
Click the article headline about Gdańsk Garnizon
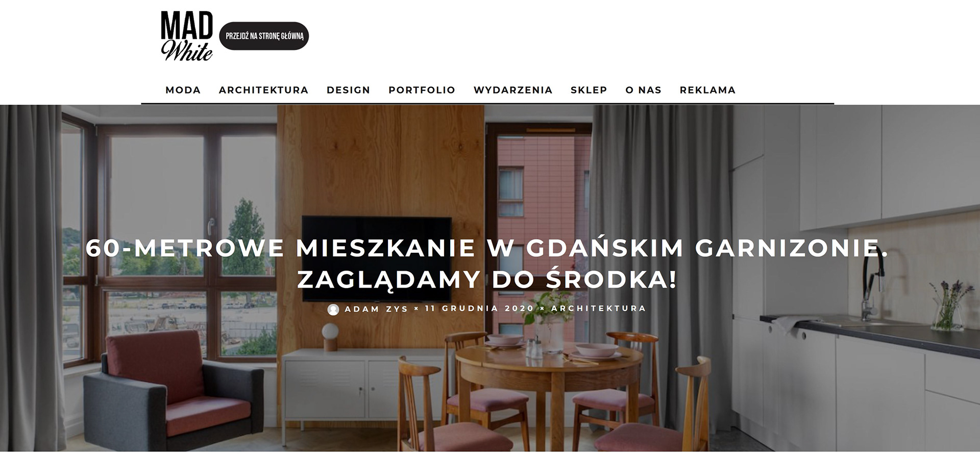pos(487,264)
